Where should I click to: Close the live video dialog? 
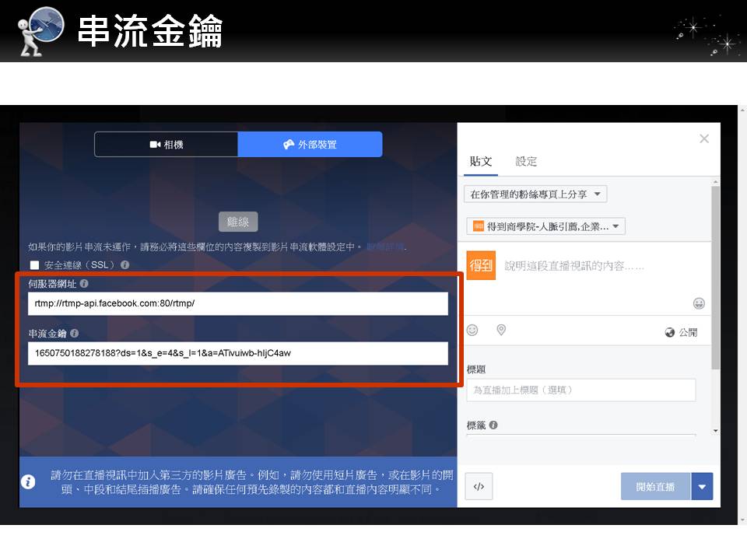704,138
